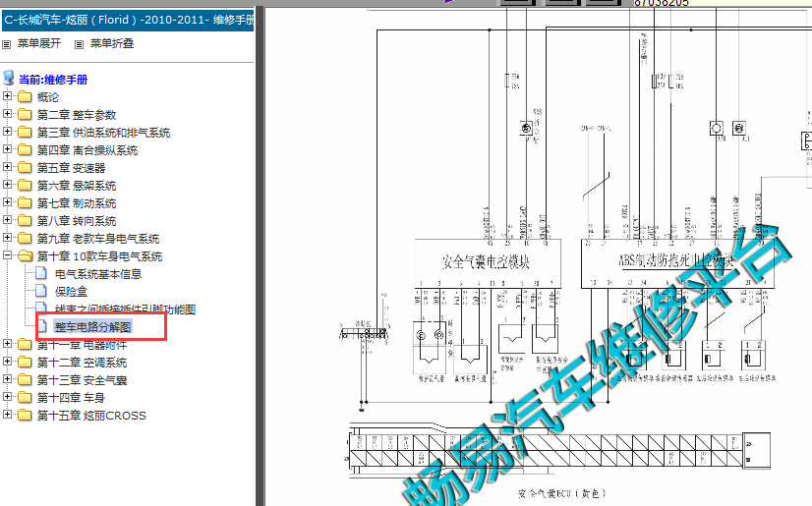The height and width of the screenshot is (506, 812).
Task: Click the computer icon beside 当前:维修手册
Action: [8, 79]
